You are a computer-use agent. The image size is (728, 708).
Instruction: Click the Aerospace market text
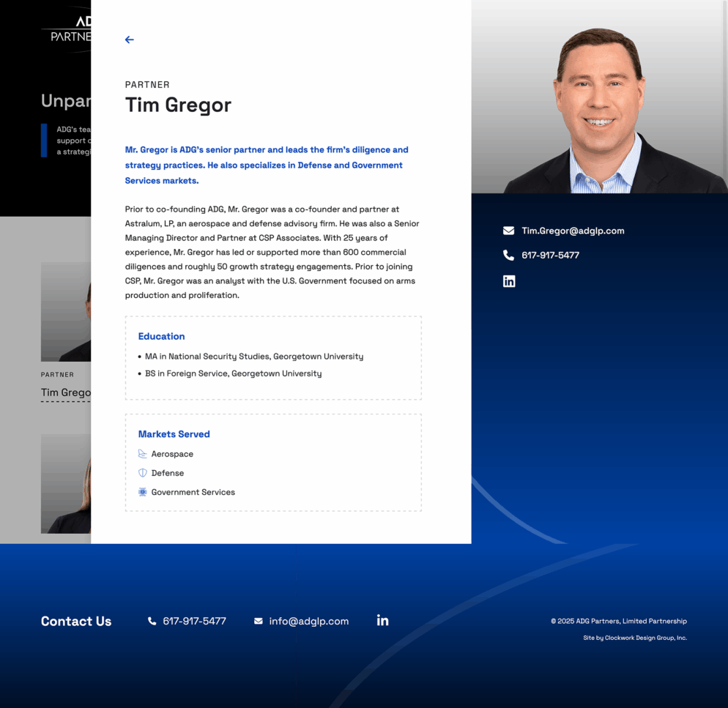(172, 454)
